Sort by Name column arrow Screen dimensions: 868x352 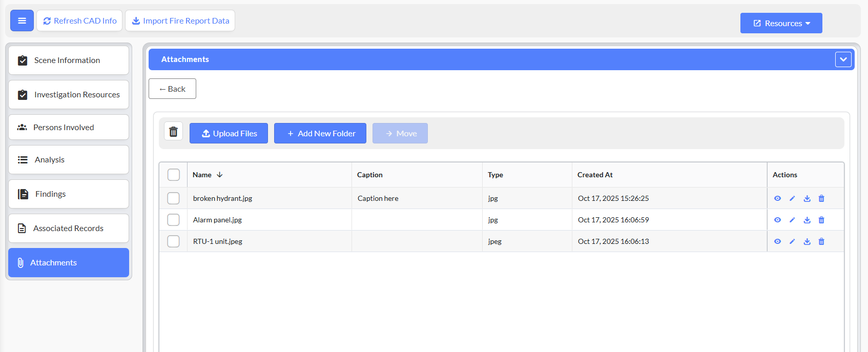point(220,175)
